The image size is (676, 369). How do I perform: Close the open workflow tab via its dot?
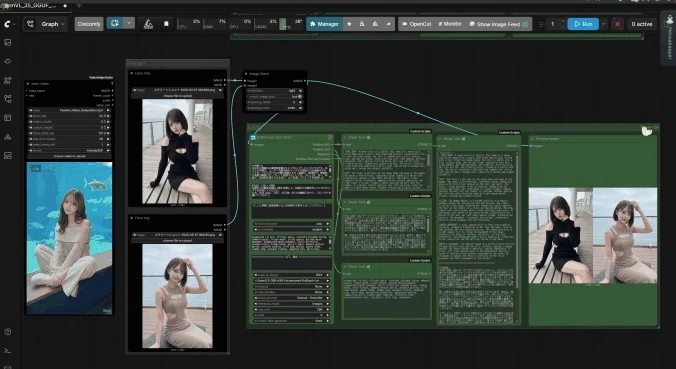tap(65, 6)
